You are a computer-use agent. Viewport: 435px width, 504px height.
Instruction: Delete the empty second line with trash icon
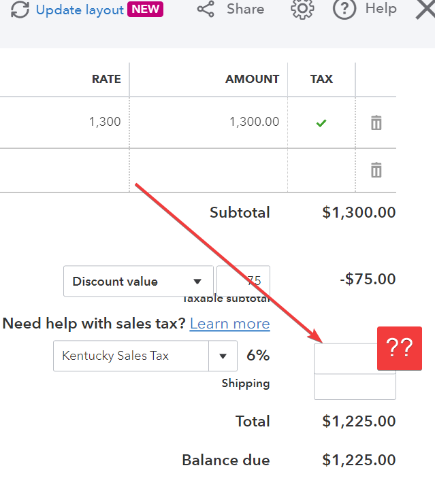tap(376, 170)
